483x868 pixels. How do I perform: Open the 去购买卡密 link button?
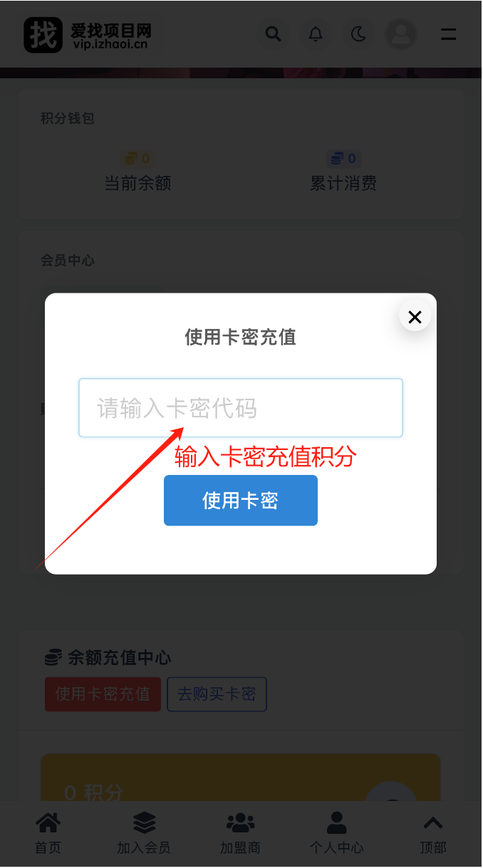pyautogui.click(x=217, y=694)
